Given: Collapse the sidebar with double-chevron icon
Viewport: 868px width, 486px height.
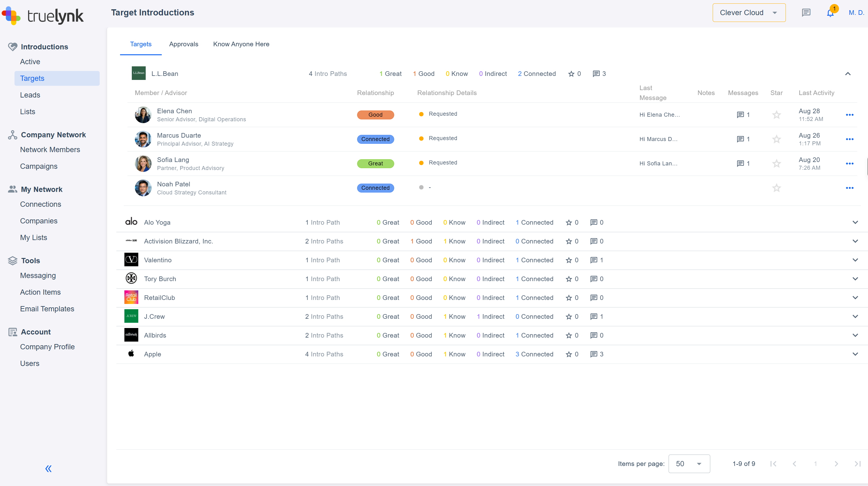Looking at the screenshot, I should click(x=48, y=468).
